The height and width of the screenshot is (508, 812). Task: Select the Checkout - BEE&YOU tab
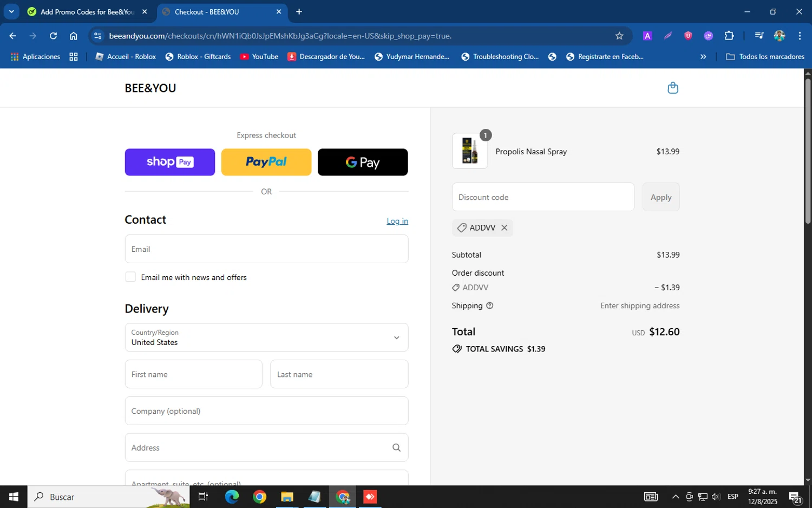click(x=222, y=11)
